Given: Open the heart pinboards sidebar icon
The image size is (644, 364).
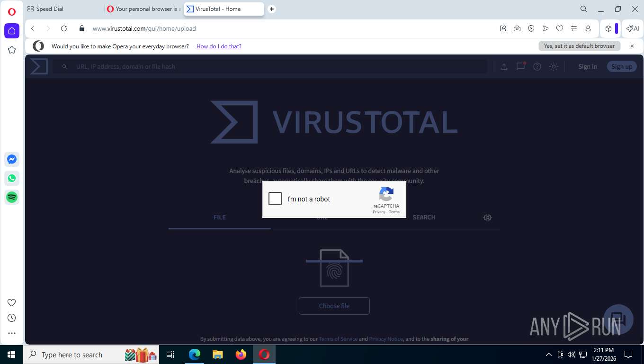Looking at the screenshot, I should 12,303.
